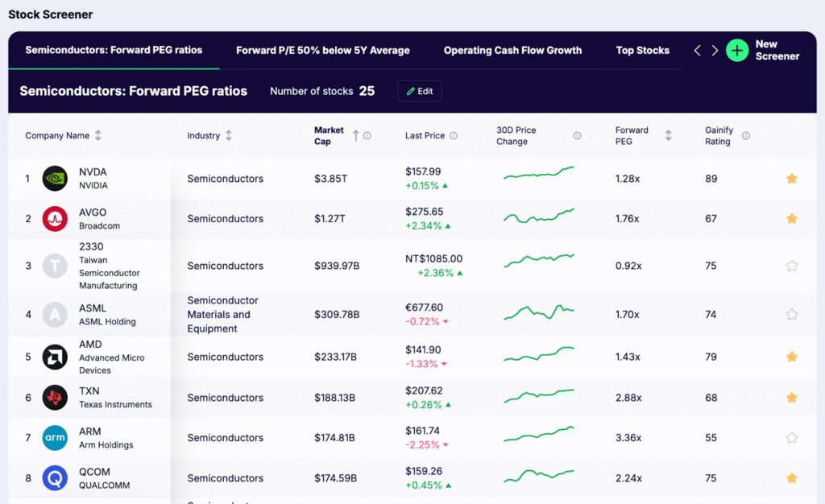Click New Screener label
Viewport: 825px width, 504px height.
pyautogui.click(x=777, y=51)
